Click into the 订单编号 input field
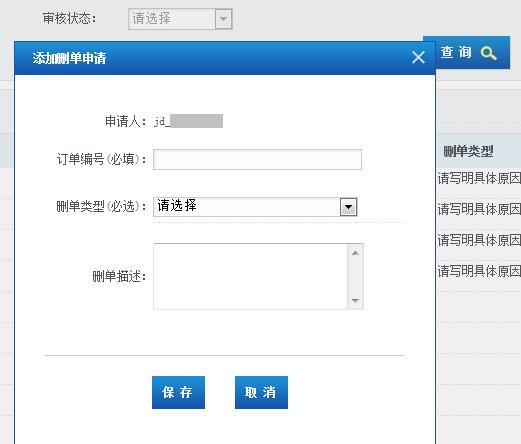The width and height of the screenshot is (521, 444). tap(257, 159)
